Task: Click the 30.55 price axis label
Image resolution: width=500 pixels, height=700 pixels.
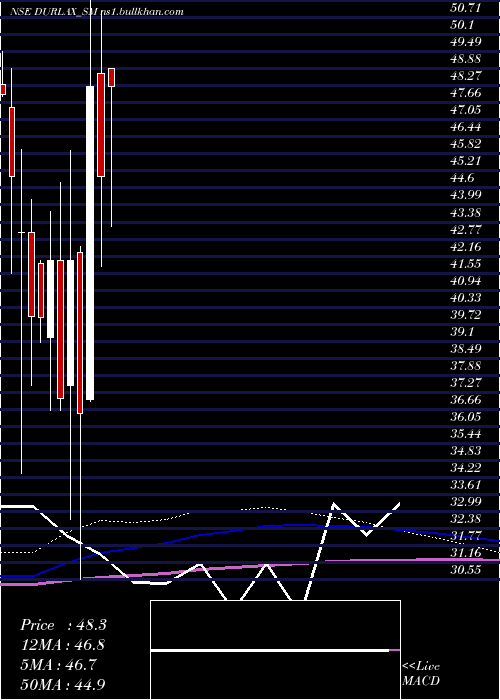Action: coord(466,570)
